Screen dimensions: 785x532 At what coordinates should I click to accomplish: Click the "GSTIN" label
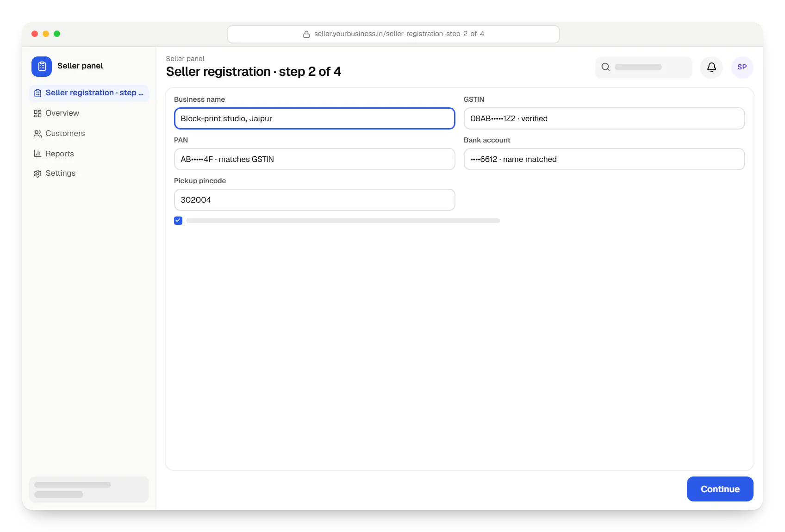[x=474, y=99]
